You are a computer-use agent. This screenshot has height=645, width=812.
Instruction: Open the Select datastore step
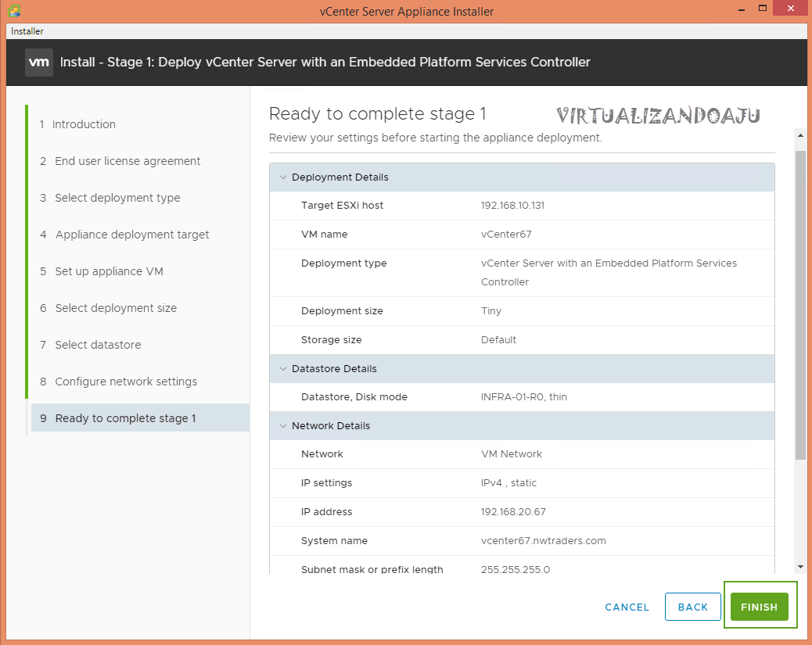97,345
